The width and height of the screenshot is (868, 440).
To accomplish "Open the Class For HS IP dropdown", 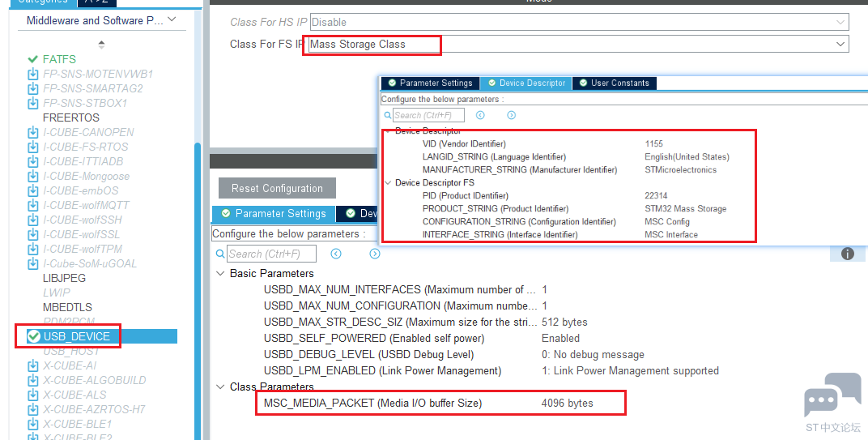I will click(x=840, y=22).
